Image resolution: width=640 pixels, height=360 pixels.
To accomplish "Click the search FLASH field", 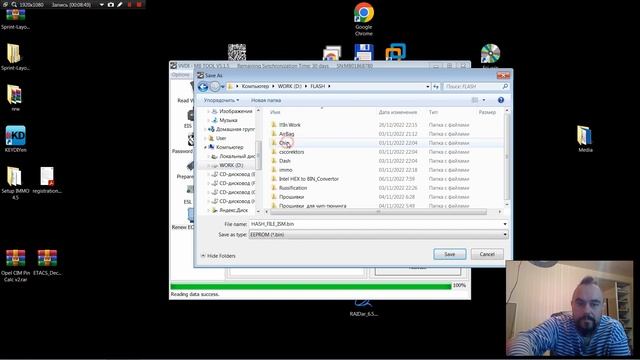I will point(472,87).
